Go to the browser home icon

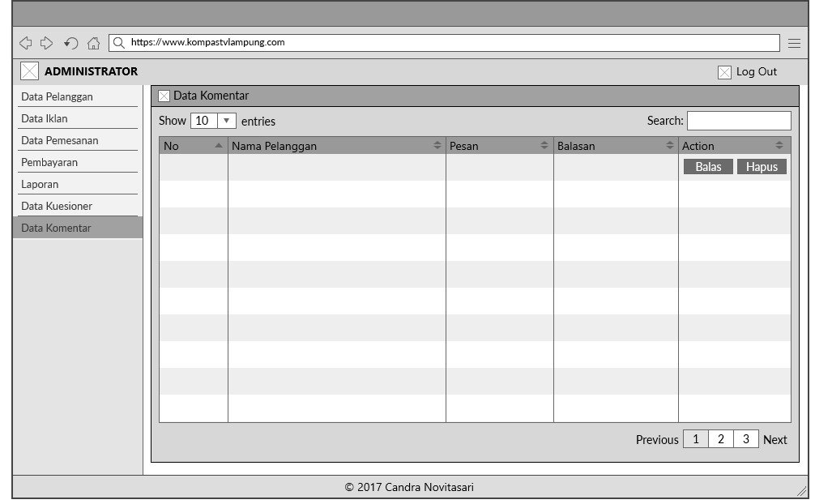coord(93,43)
